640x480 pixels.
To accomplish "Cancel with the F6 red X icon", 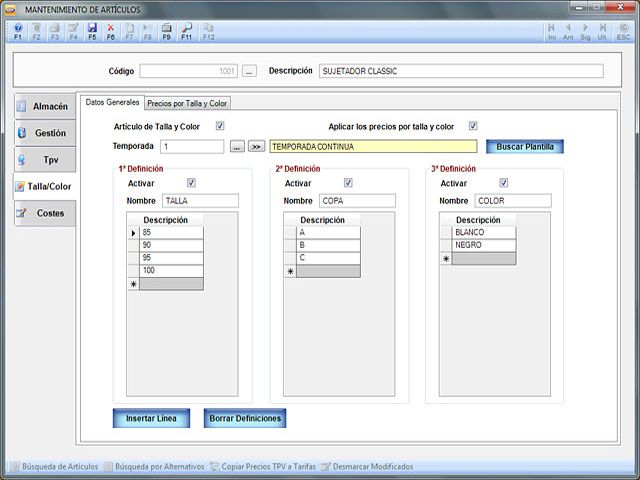I will point(111,31).
